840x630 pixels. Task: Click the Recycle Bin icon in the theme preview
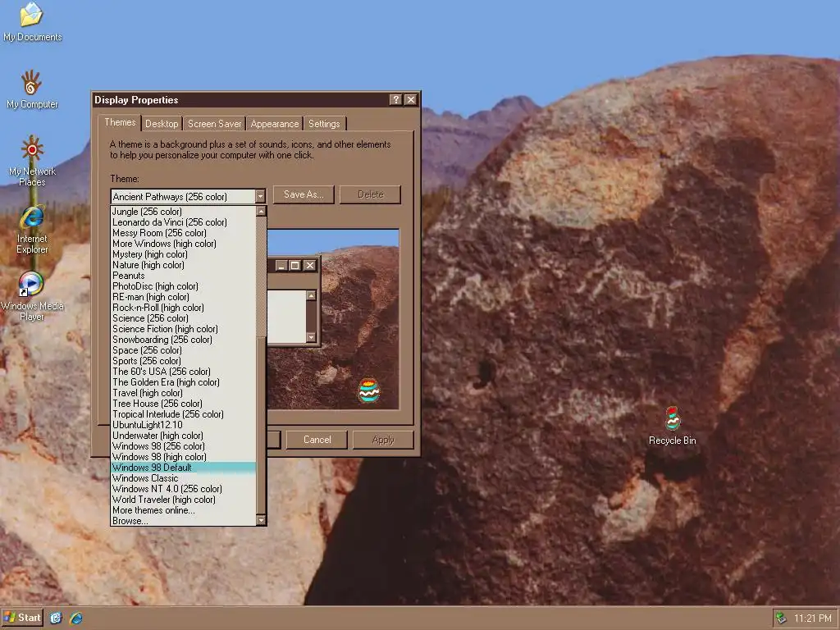point(368,390)
